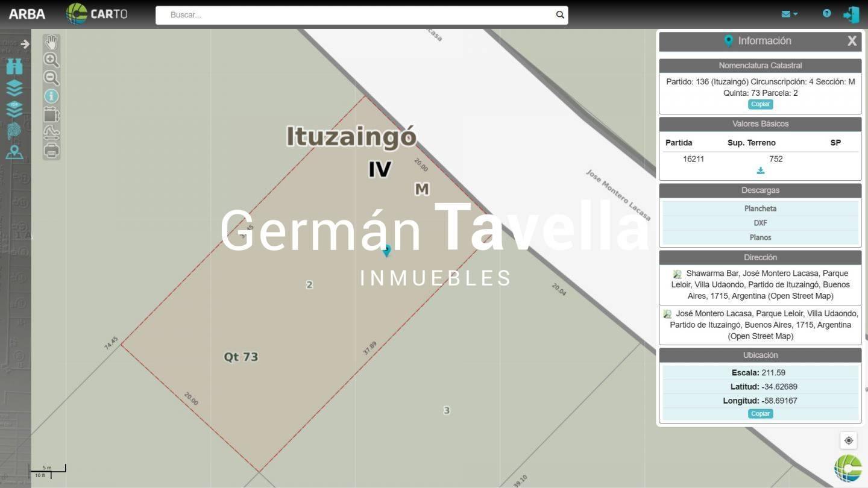The image size is (868, 488).
Task: Select the hand pan tool
Action: click(x=51, y=42)
